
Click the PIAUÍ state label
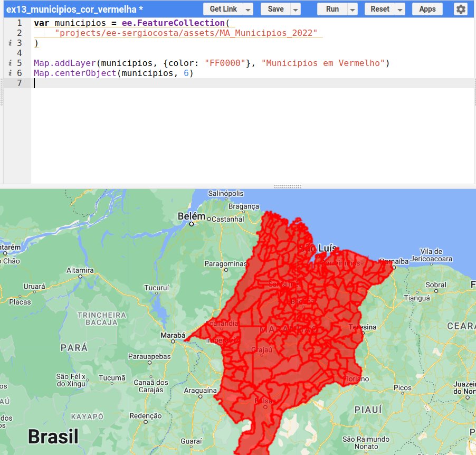pyautogui.click(x=368, y=410)
